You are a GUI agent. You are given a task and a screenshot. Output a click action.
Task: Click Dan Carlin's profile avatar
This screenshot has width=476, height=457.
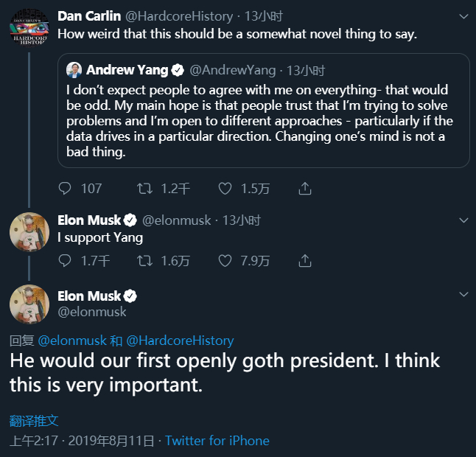pos(29,28)
